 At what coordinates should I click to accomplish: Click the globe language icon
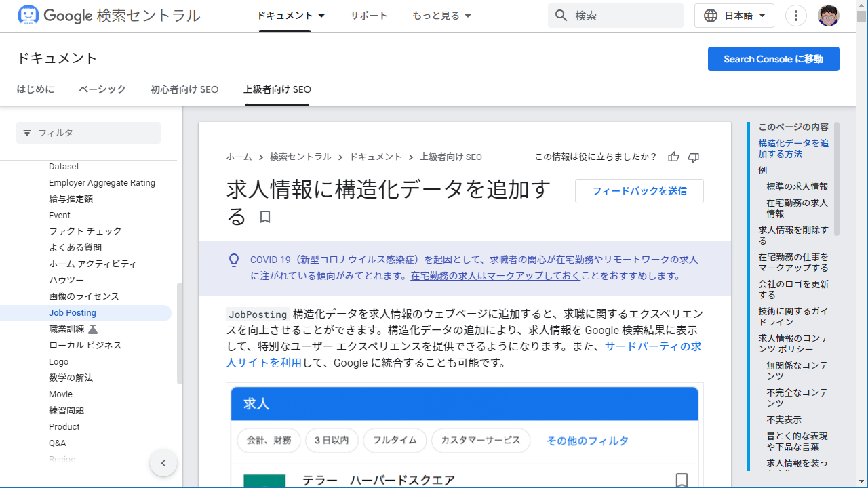[711, 16]
